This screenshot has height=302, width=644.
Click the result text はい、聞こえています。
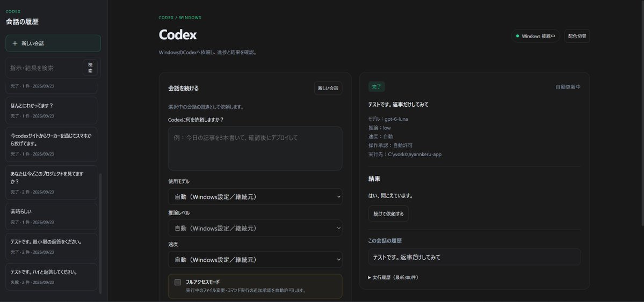390,196
